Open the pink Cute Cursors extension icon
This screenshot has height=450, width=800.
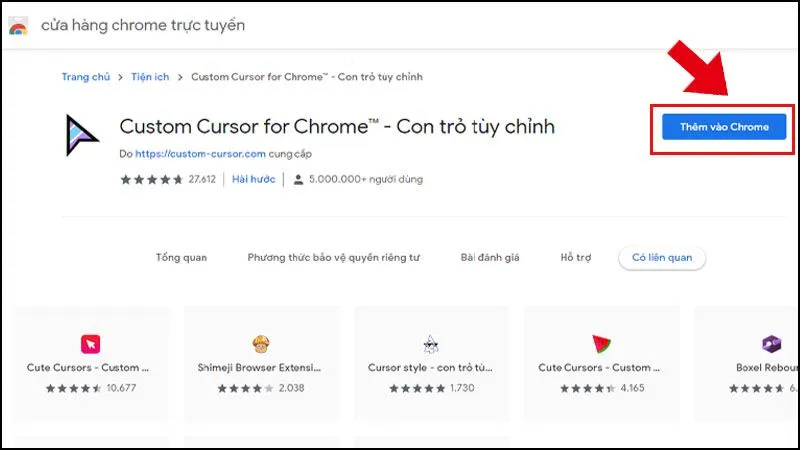90,344
